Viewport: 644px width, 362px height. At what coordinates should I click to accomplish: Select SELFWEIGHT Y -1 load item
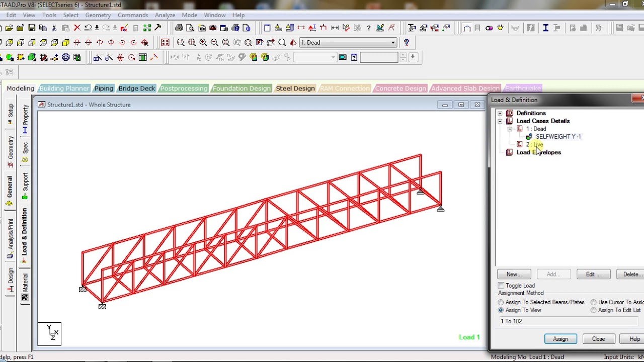[x=558, y=137]
